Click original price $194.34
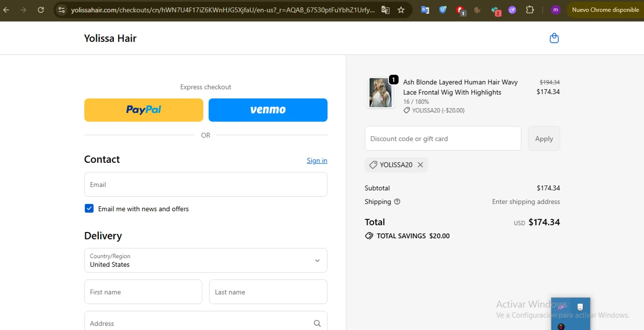Viewport: 644px width, 330px height. click(550, 82)
